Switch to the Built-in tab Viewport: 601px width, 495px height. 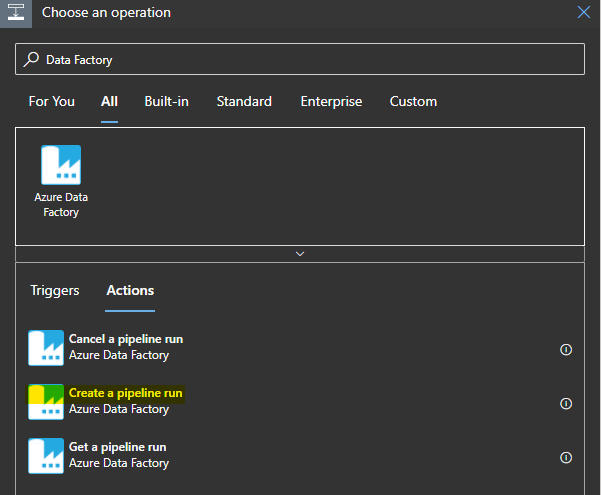(x=166, y=101)
